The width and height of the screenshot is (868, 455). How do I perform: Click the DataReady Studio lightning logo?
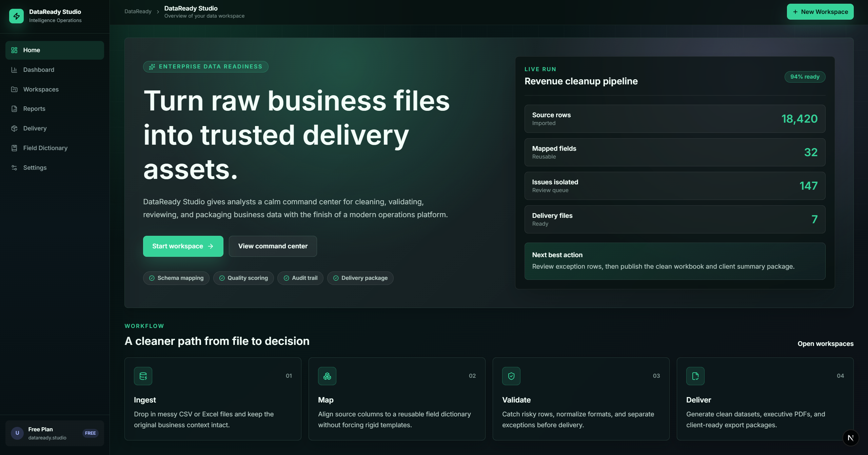click(16, 16)
